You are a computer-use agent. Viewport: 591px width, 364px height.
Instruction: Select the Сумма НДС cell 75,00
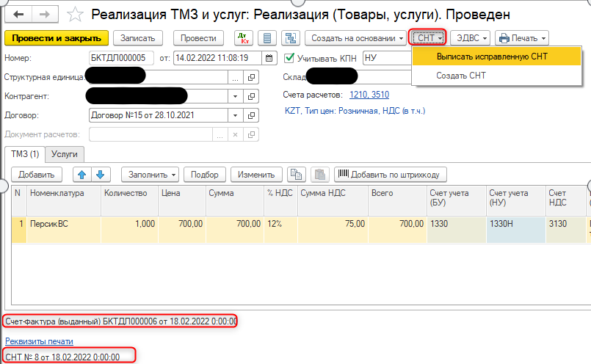(x=333, y=229)
